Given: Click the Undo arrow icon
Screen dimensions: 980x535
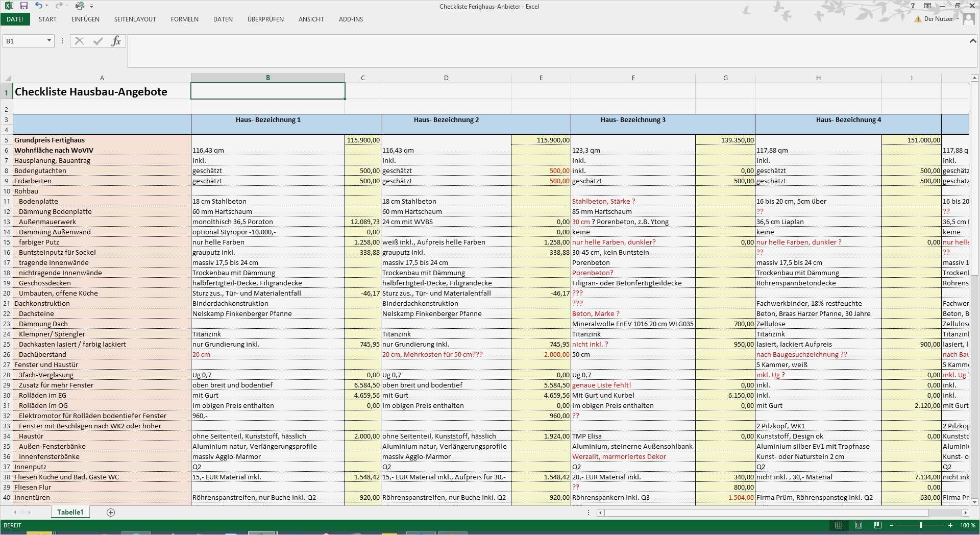Looking at the screenshot, I should pos(39,6).
